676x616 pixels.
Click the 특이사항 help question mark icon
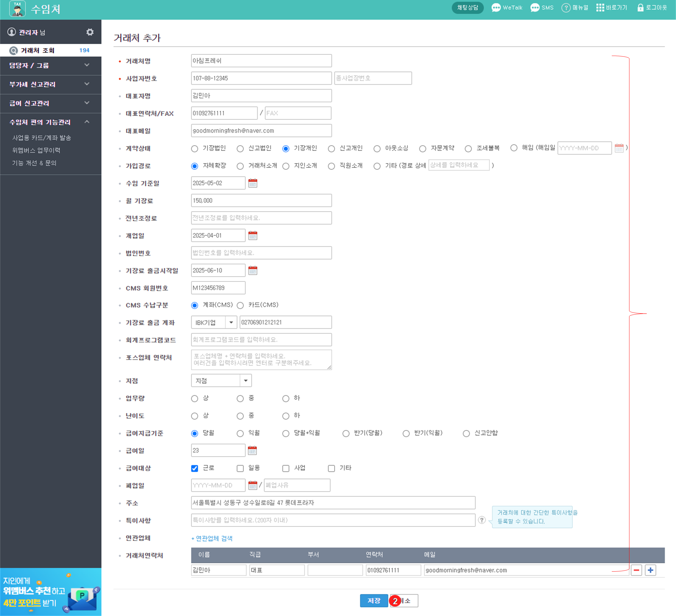482,520
